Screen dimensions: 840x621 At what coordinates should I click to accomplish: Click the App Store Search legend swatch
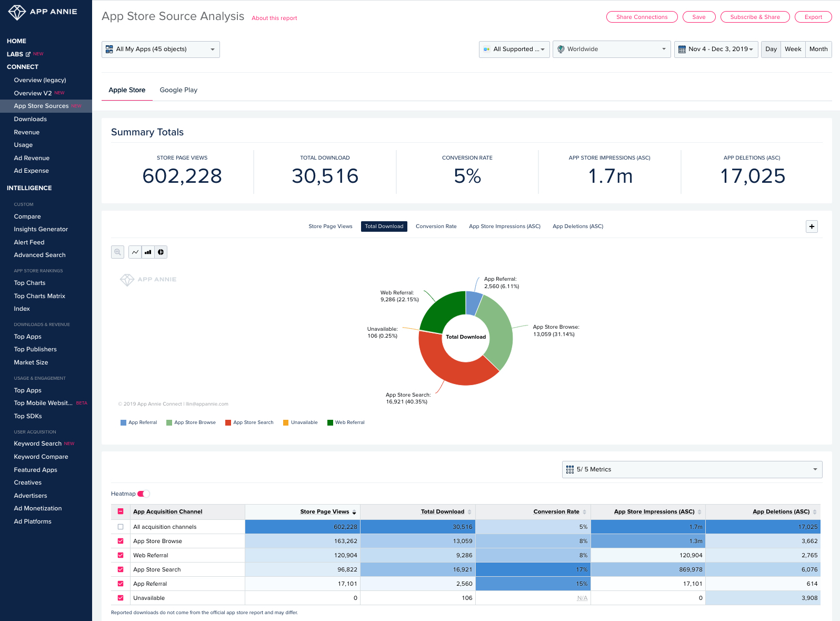click(228, 422)
